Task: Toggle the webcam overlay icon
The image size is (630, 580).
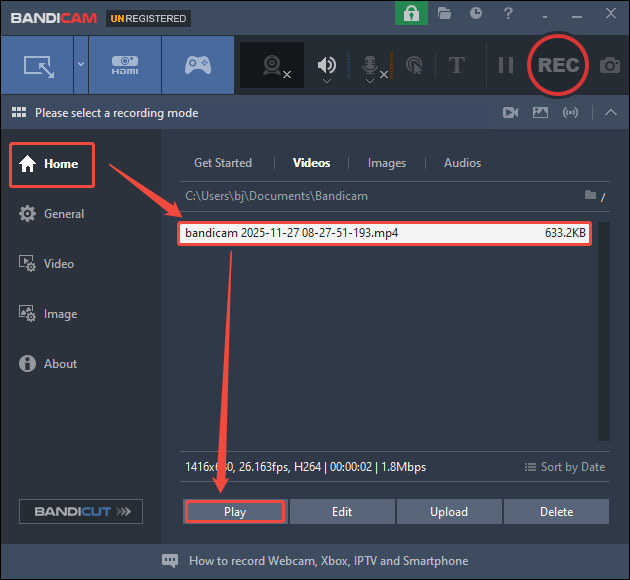Action: 272,65
